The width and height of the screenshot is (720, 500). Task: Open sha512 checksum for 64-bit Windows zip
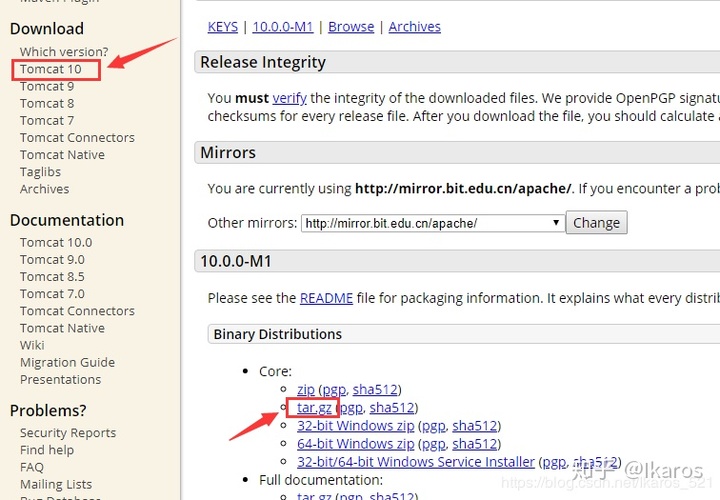pyautogui.click(x=475, y=444)
